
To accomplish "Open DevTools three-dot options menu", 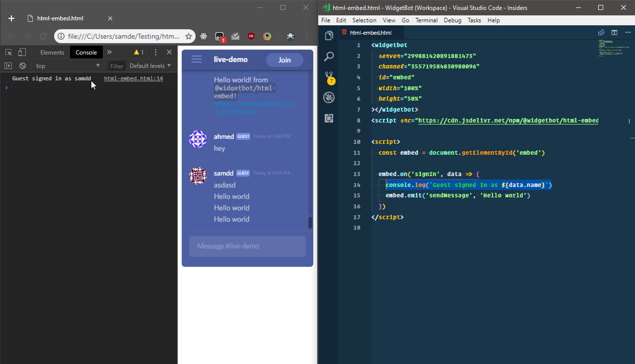I will [155, 52].
